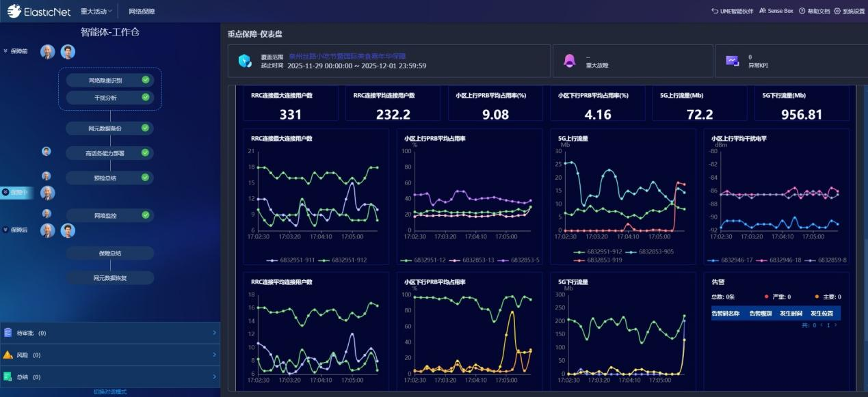Image resolution: width=868 pixels, height=397 pixels.
Task: Open the 网元数据恢复 task button
Action: pos(110,278)
